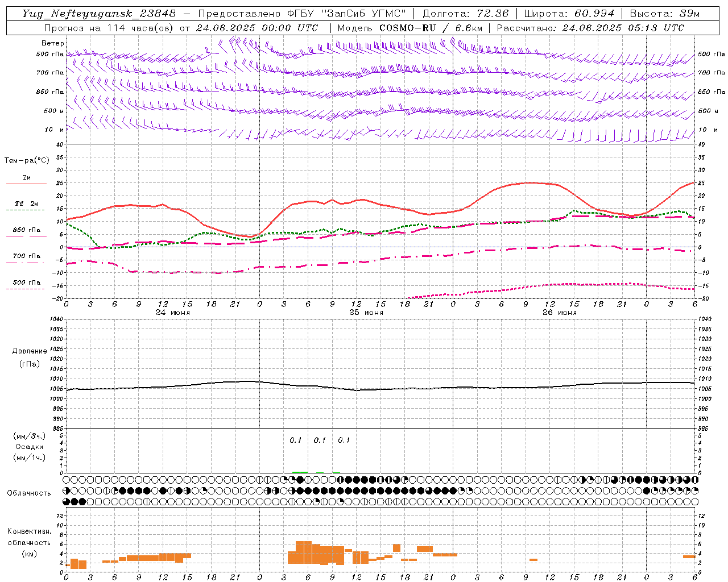Viewport: 728px width, 582px height.
Task: Click the station title Yug_Nefteyugansk_23848
Action: (100, 14)
